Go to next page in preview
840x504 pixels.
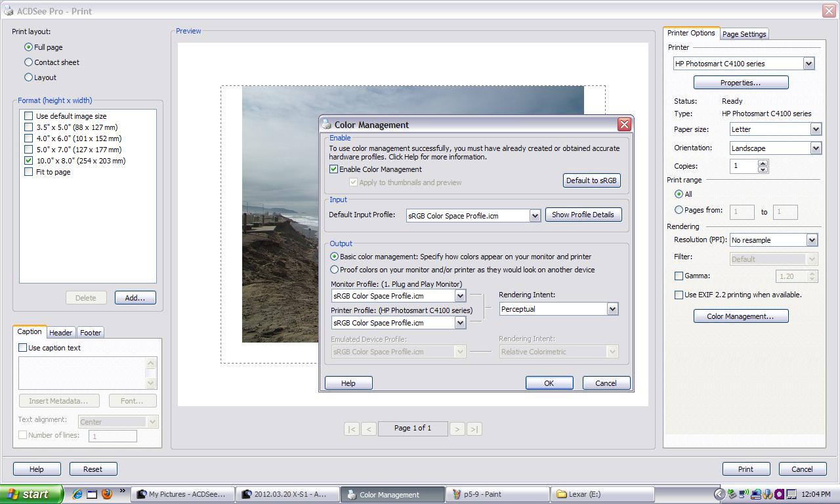(457, 429)
